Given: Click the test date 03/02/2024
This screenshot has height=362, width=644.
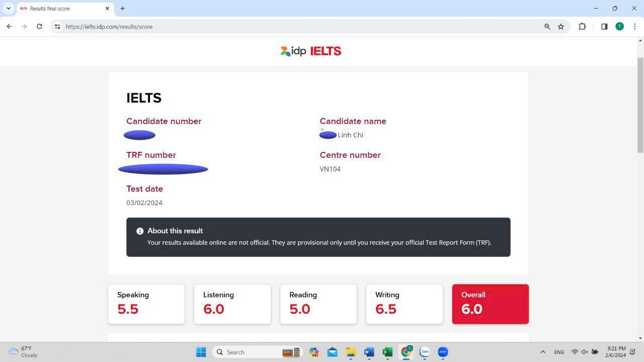Looking at the screenshot, I should click(x=144, y=203).
